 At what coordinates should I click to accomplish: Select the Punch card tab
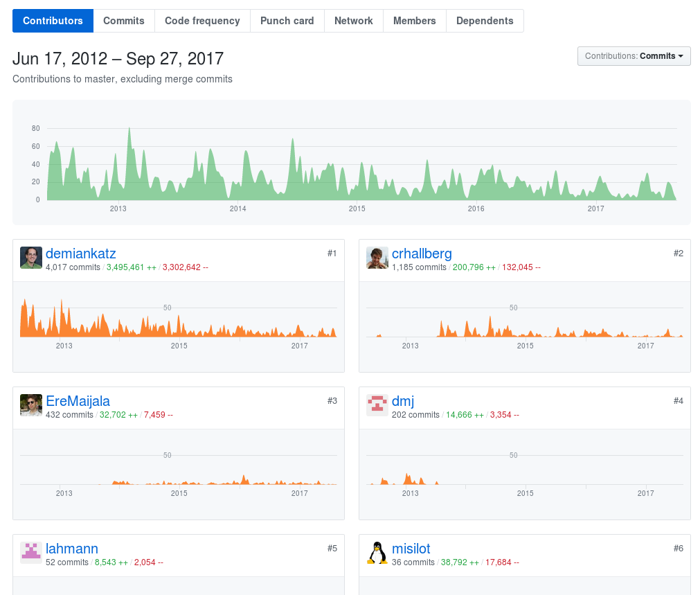click(x=287, y=21)
